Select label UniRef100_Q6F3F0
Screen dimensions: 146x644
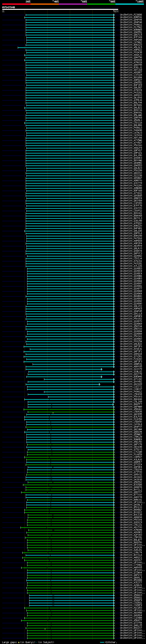131,347
